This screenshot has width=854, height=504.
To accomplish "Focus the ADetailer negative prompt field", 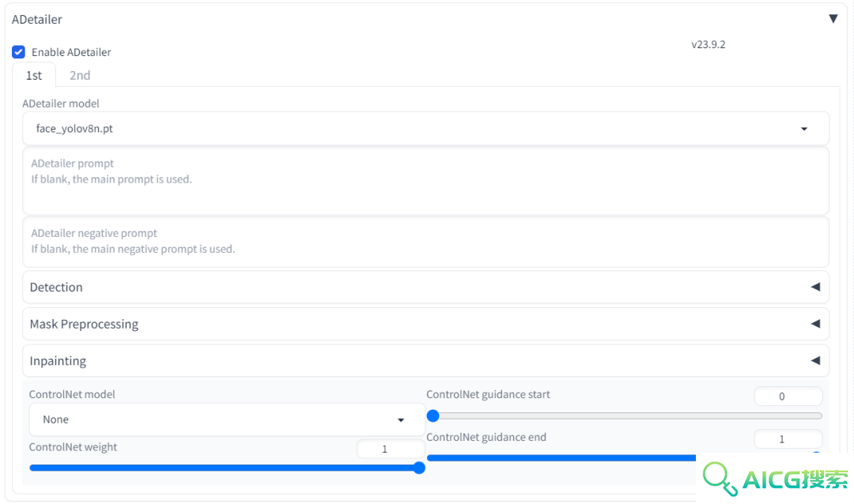I will [x=425, y=242].
